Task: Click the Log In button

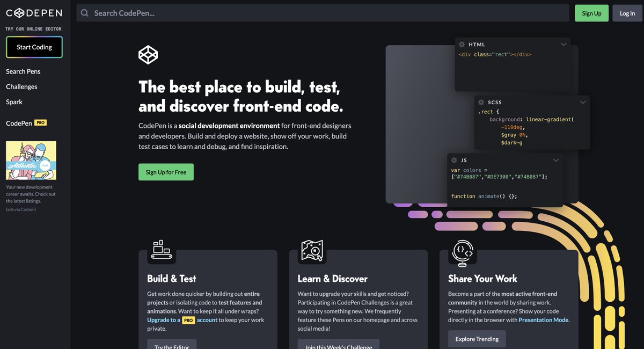Action: point(627,13)
